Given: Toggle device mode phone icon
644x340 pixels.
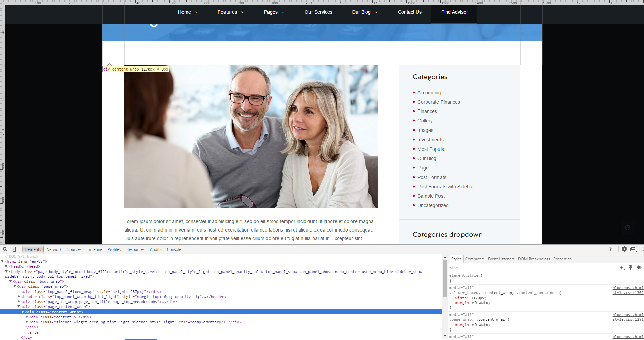Looking at the screenshot, I should click(x=14, y=249).
